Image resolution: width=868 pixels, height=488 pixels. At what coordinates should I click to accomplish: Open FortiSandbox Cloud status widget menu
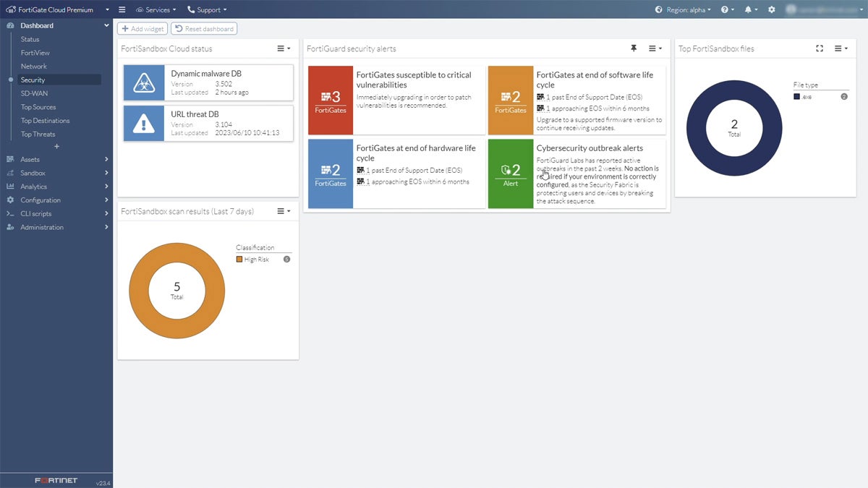coord(284,48)
